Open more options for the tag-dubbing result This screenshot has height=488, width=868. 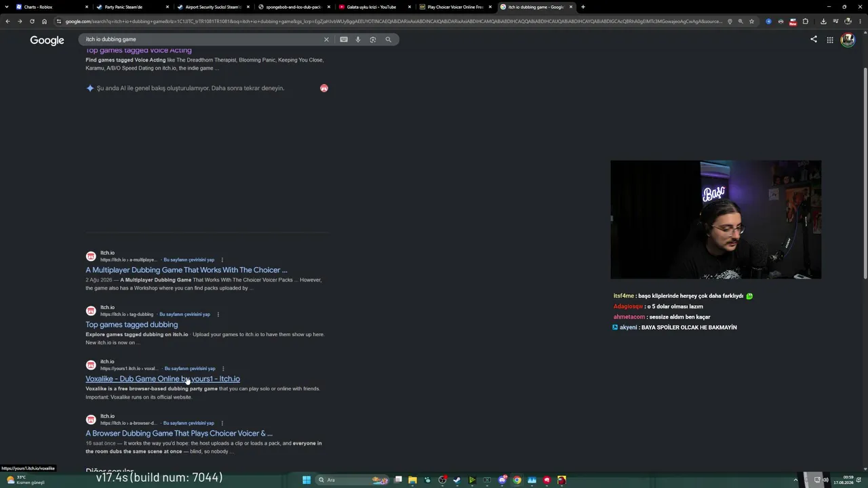coord(218,314)
